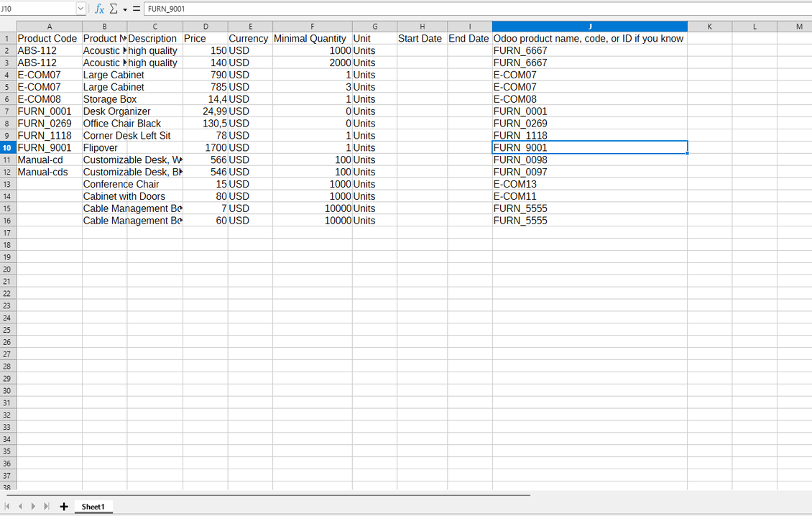
Task: Click the 'FURN_0098' cell
Action: (590, 160)
